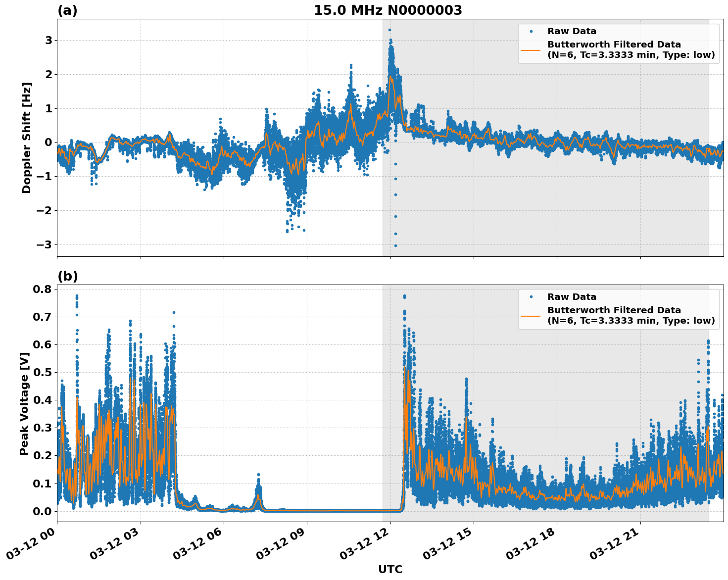728x580 pixels.
Task: Select "Raw Data" label in Doppler plot legend
Action: click(572, 32)
